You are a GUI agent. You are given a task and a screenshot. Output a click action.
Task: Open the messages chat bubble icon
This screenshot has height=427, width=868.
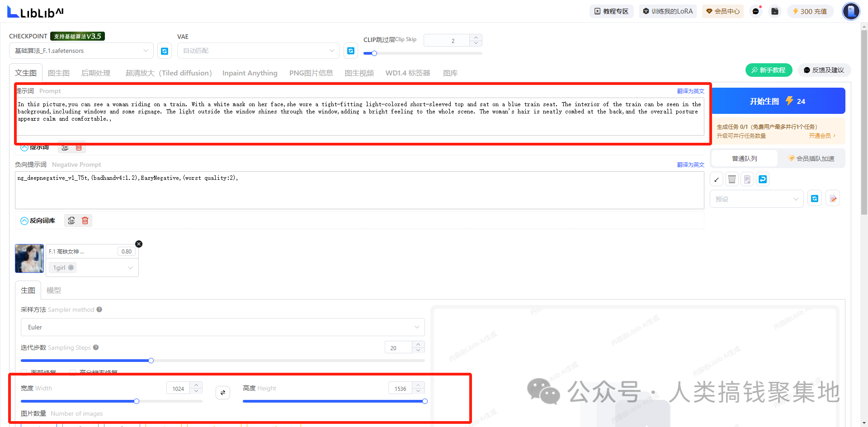coord(755,11)
